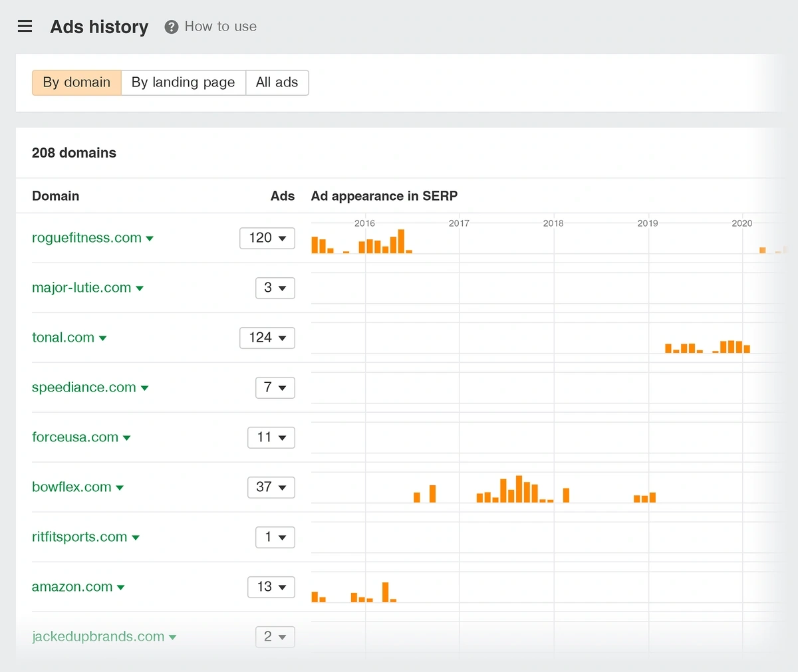Click the 2019 bar cluster in tonal.com chart
Image resolution: width=798 pixels, height=672 pixels.
pyautogui.click(x=684, y=348)
